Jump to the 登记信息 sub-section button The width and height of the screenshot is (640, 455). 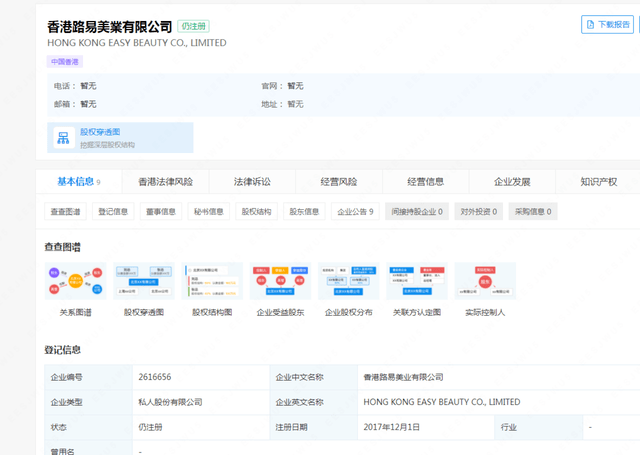[113, 211]
